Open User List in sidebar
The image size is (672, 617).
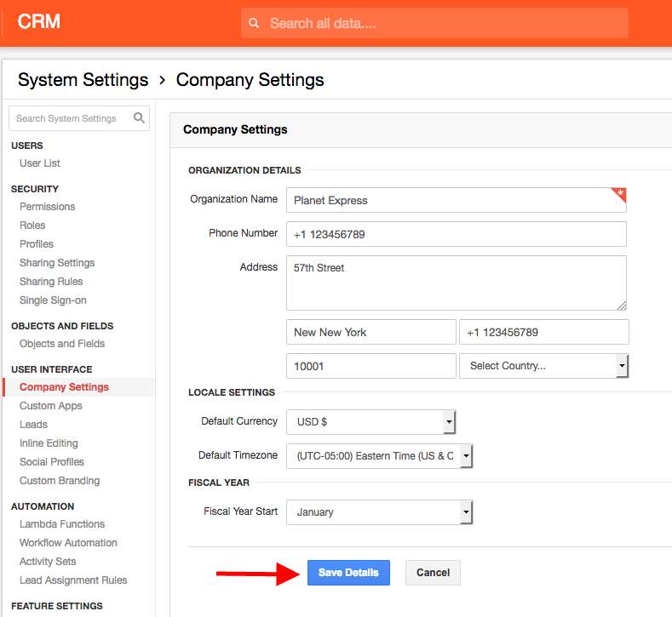click(x=40, y=163)
